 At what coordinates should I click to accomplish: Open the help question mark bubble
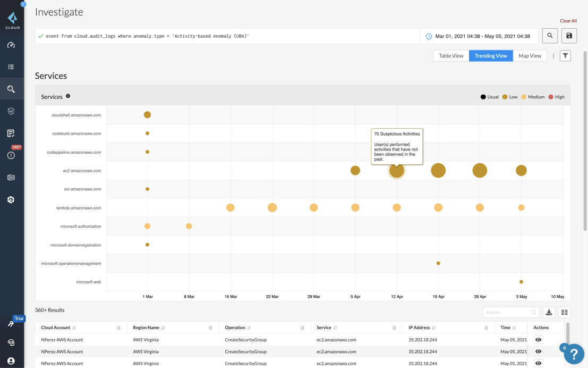[x=574, y=354]
